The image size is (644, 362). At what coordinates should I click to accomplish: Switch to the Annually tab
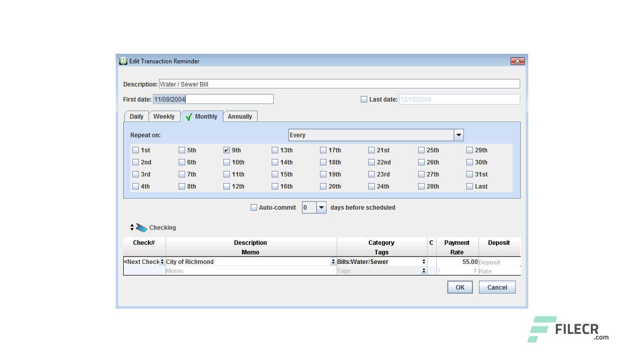(240, 117)
